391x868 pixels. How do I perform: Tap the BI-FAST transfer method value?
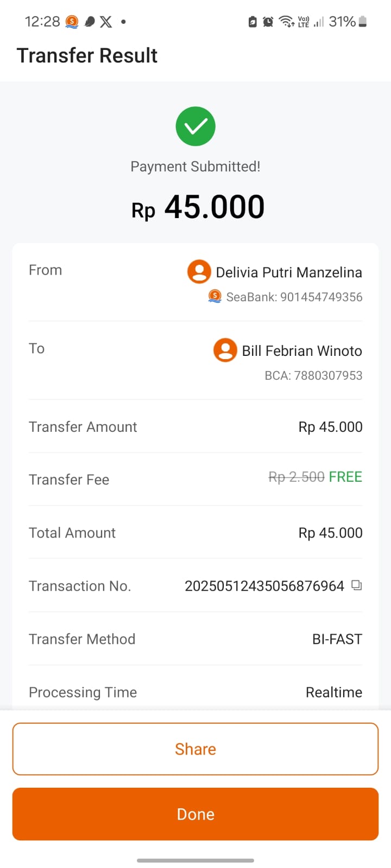(x=337, y=639)
